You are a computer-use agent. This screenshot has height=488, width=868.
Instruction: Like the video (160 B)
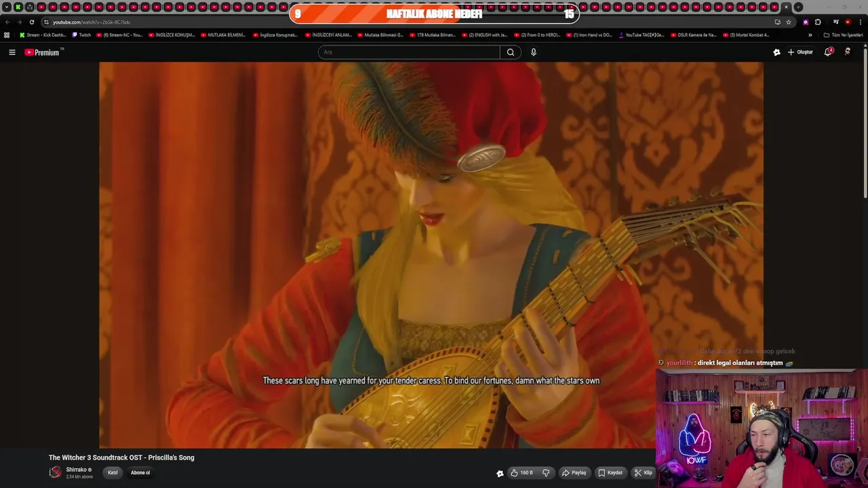click(523, 472)
